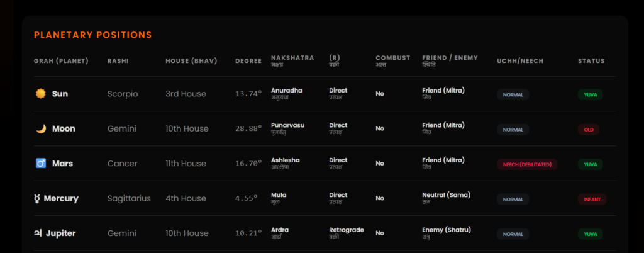Click the crescent Moon icon
Screen dimensions: 644x253
41,129
